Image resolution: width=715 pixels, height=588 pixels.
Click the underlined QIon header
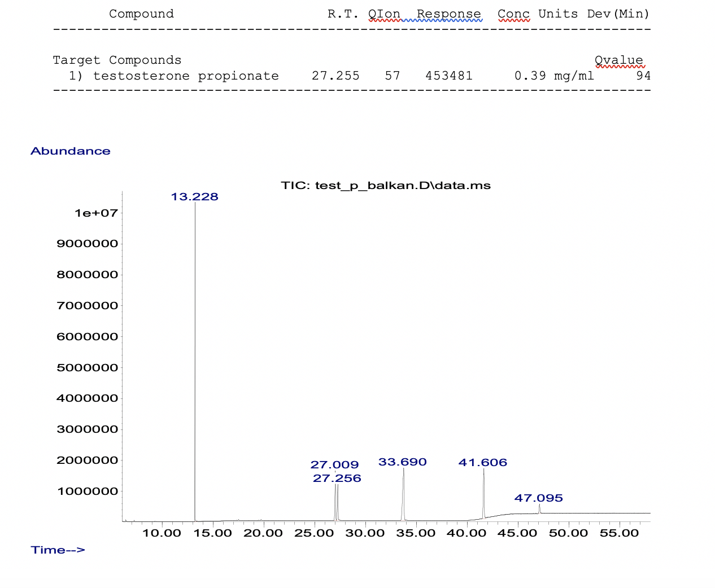point(384,14)
